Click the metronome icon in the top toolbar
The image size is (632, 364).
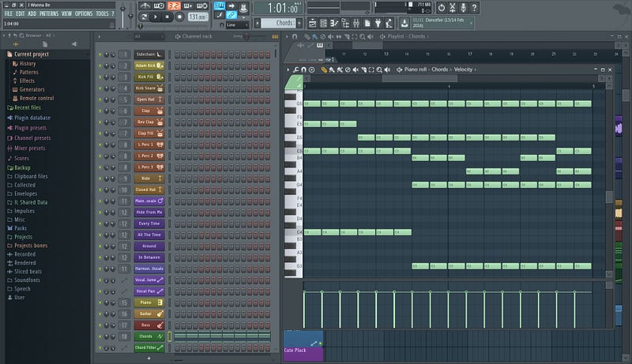pos(145,6)
